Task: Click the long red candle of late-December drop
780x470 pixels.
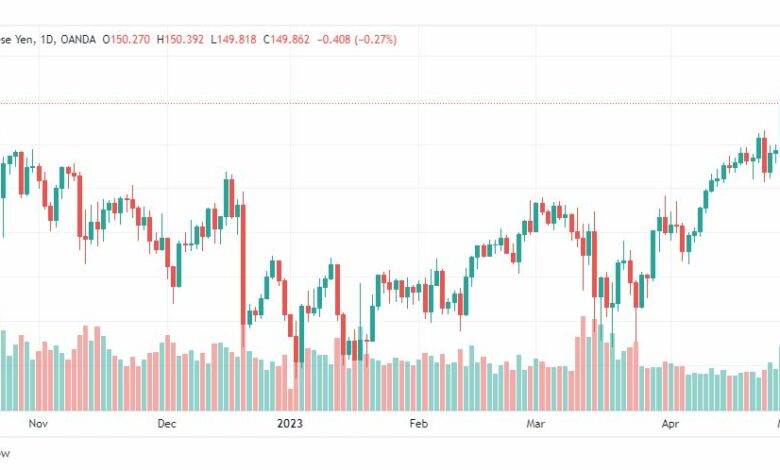Action: pyautogui.click(x=243, y=265)
